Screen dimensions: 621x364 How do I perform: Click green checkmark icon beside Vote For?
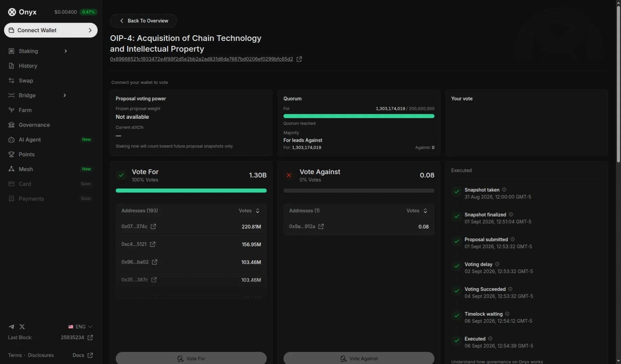coord(121,175)
